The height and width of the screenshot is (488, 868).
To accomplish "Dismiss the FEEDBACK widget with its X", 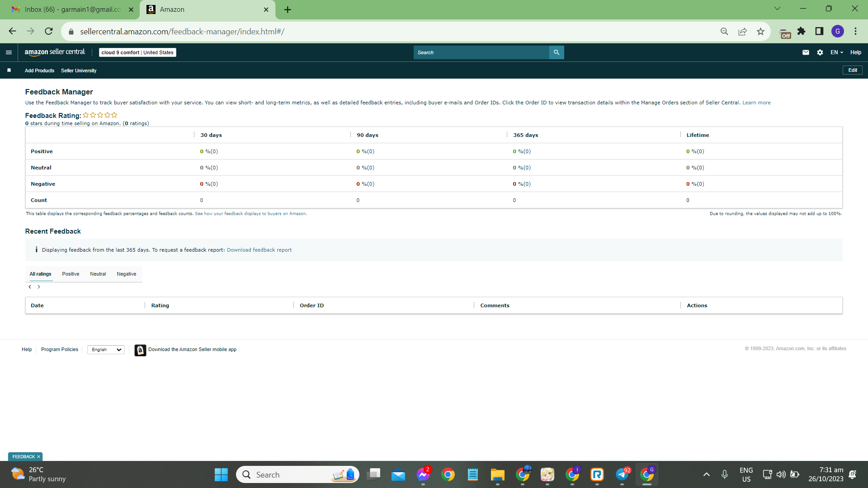I will (38, 457).
